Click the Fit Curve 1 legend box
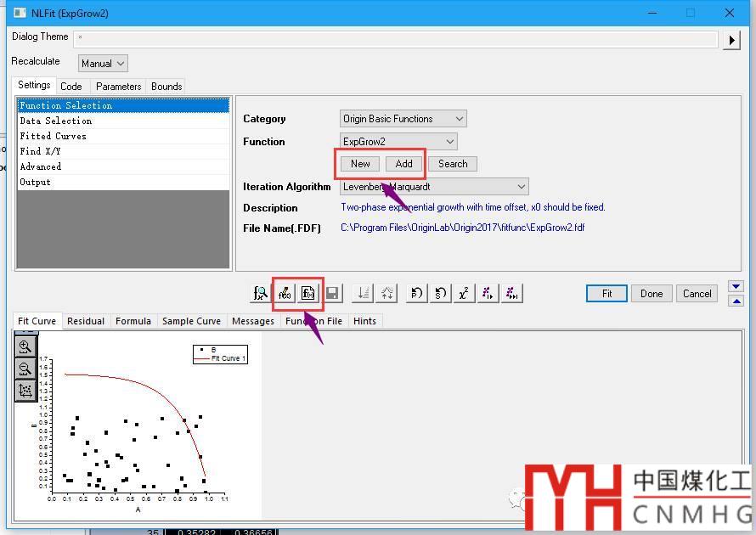The width and height of the screenshot is (756, 535). point(220,354)
